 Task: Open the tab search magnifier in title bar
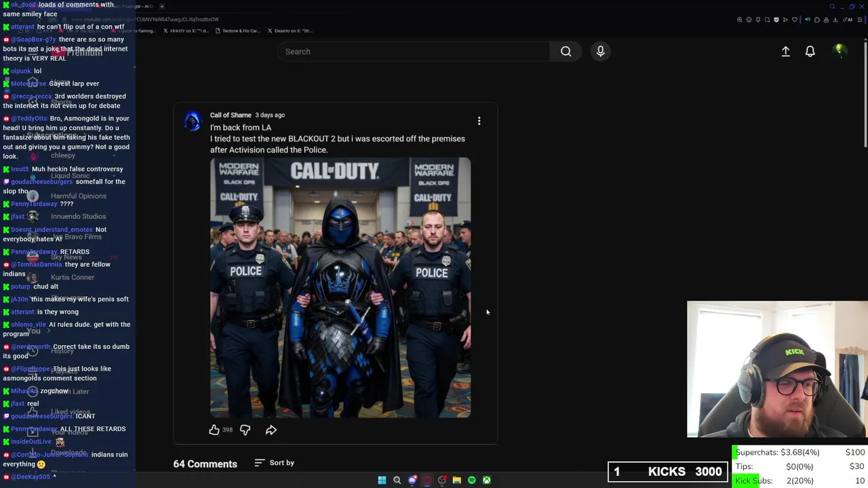[832, 6]
